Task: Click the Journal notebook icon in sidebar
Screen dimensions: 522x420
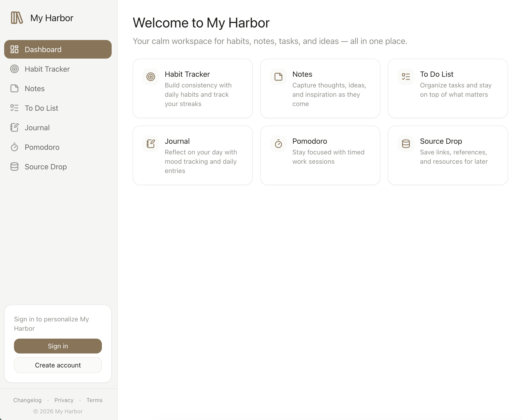Action: click(x=14, y=128)
